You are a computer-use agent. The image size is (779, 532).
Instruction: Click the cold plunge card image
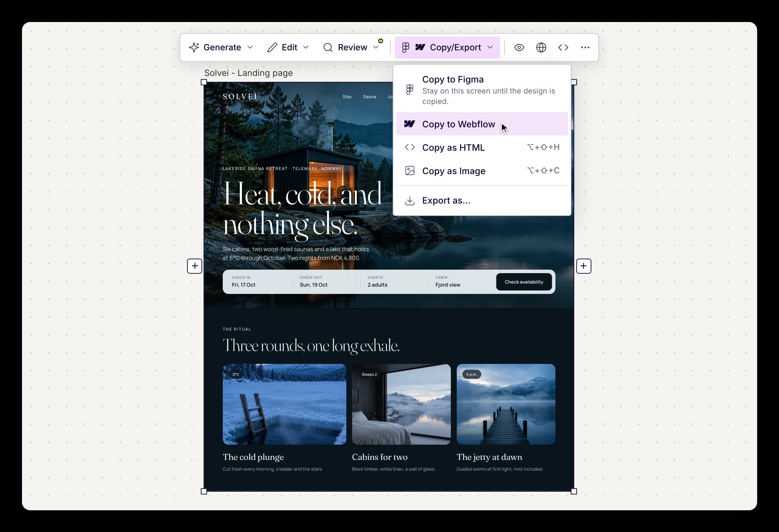pos(284,404)
